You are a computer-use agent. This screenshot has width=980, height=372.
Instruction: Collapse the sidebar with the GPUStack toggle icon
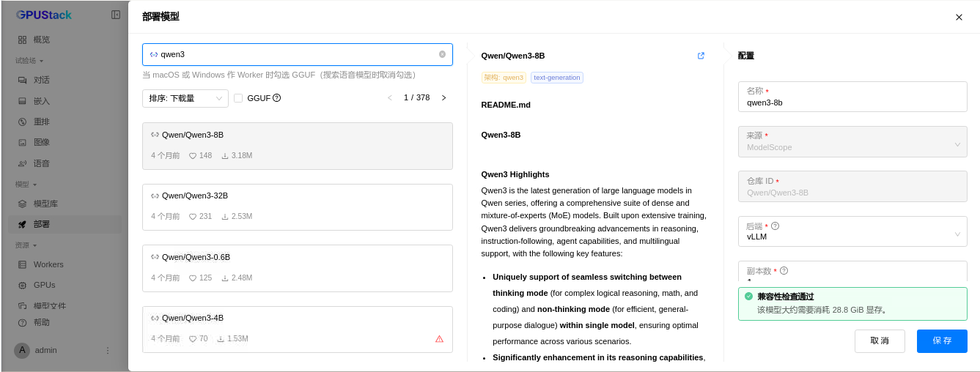pos(116,15)
